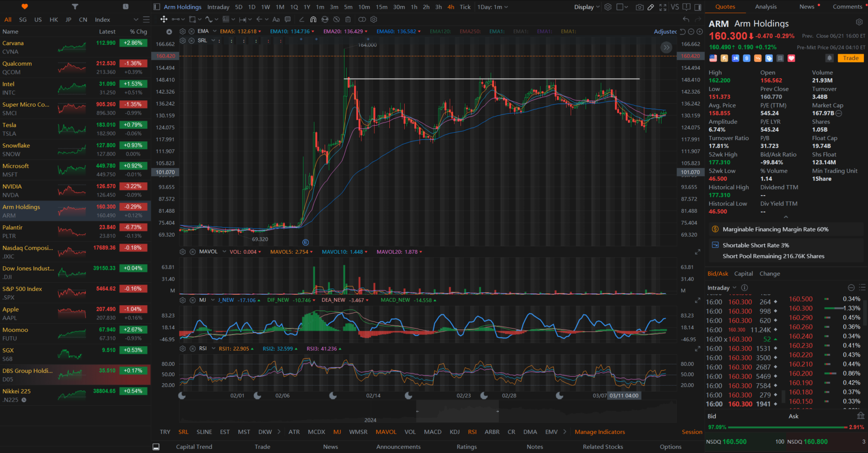Screen dimensions: 868x453
Task: Toggle the magnet snap tool
Action: click(313, 20)
